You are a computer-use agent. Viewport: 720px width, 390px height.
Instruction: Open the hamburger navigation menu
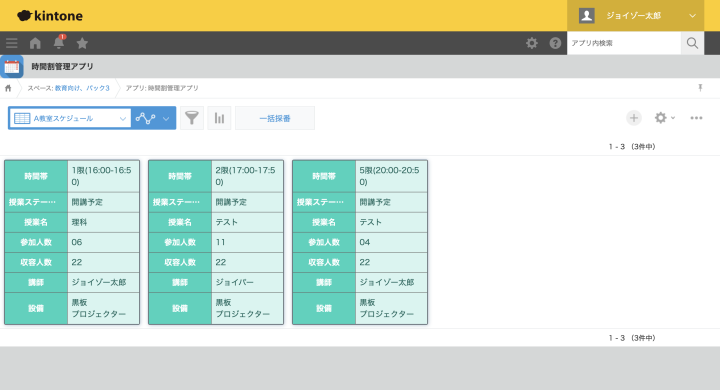pos(11,43)
